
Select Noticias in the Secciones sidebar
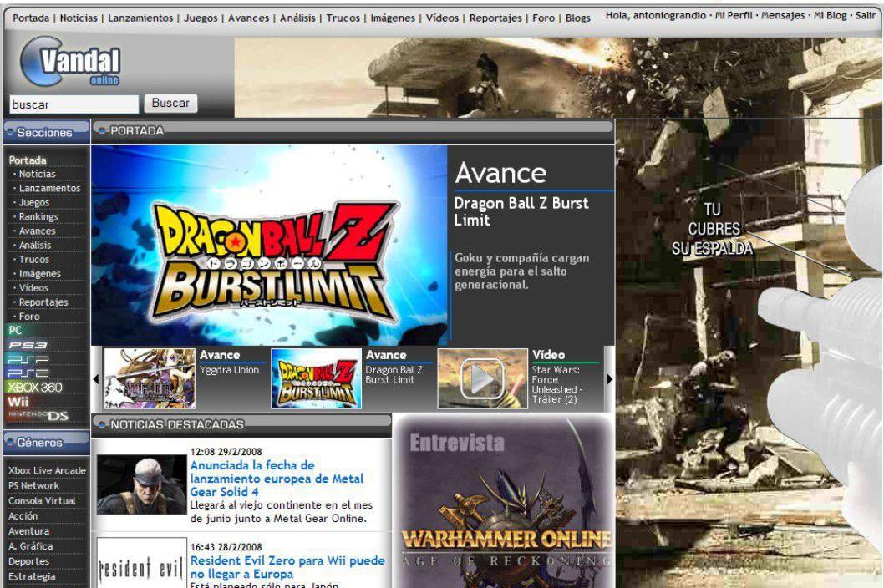point(38,175)
